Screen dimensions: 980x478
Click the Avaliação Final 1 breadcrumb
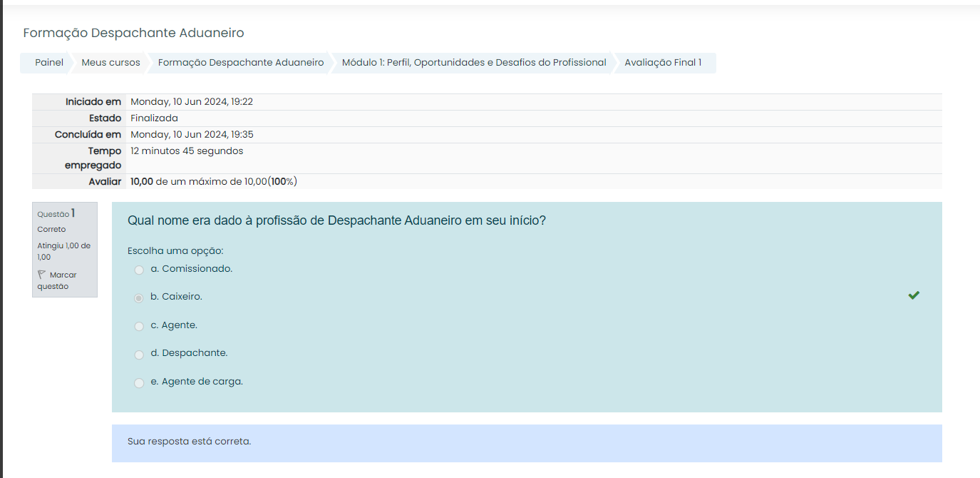click(x=663, y=63)
